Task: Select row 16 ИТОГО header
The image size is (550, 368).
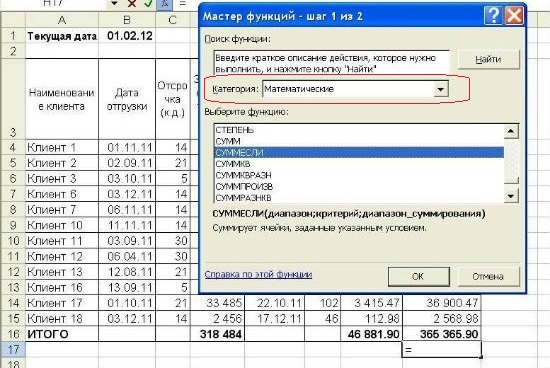Action: point(13,334)
